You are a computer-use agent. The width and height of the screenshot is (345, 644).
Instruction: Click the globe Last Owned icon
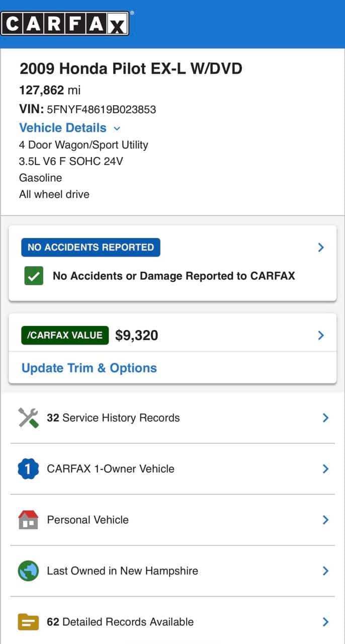coord(28,571)
